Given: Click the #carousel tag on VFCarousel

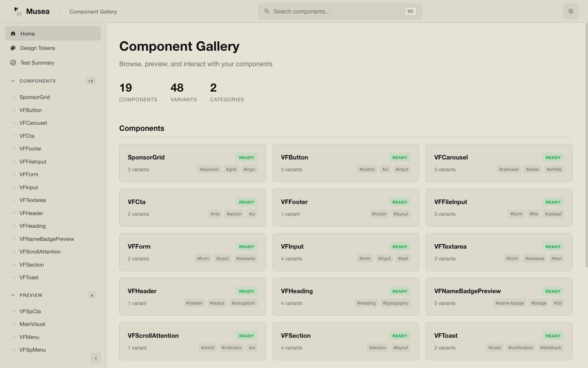Looking at the screenshot, I should tap(509, 169).
